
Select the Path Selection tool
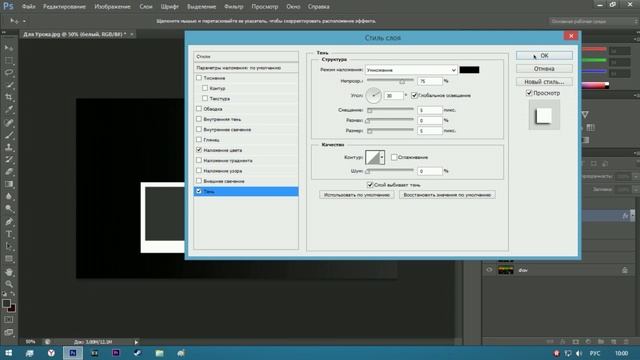9,247
